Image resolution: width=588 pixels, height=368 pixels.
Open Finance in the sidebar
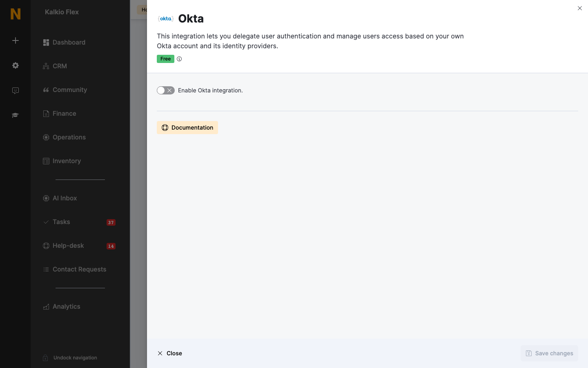pyautogui.click(x=60, y=114)
